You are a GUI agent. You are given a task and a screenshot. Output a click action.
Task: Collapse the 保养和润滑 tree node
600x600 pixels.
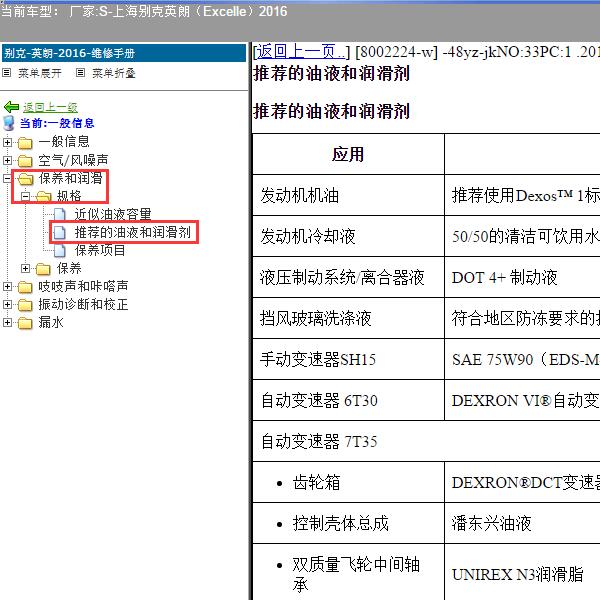click(x=7, y=178)
